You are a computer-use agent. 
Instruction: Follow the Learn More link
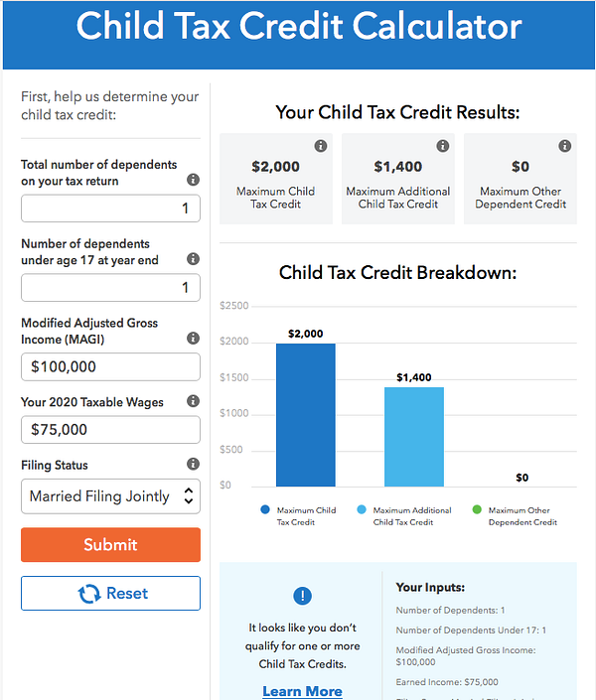point(302,691)
